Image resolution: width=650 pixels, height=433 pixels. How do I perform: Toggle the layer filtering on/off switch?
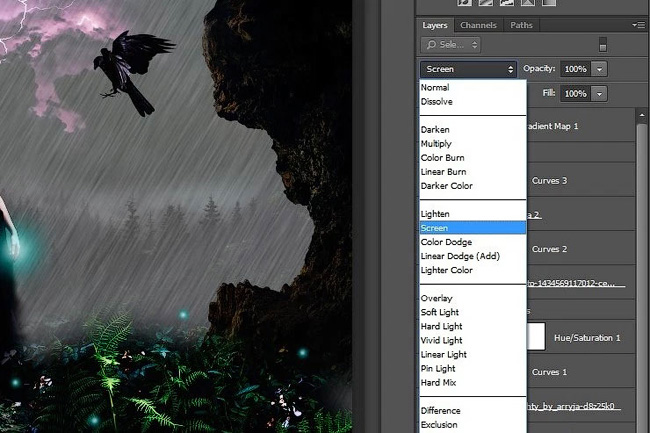[x=603, y=44]
